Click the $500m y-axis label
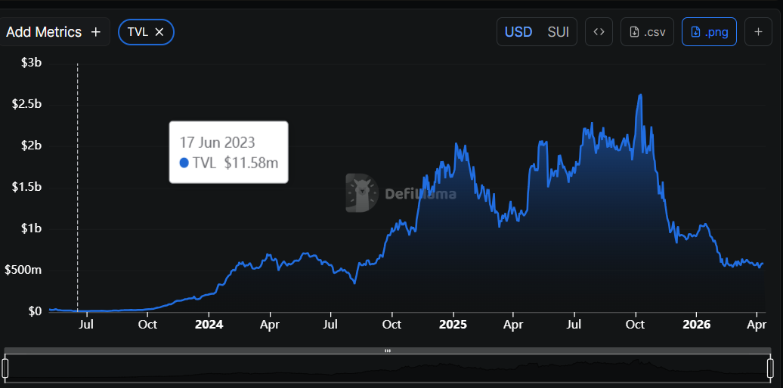 coord(23,270)
